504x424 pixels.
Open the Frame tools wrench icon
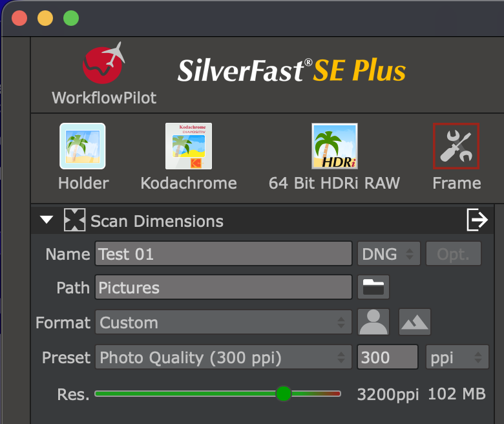(456, 146)
